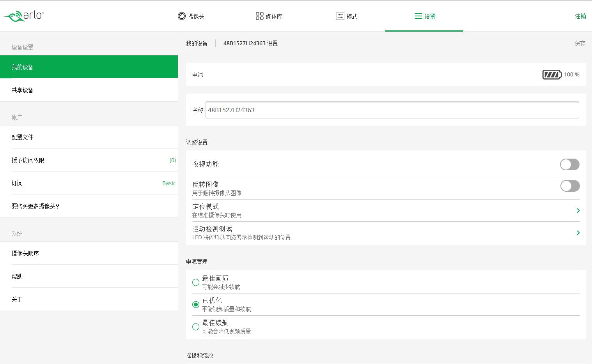Viewport: 592px width, 364px height.
Task: Open 授予访问权限 settings
Action: pos(89,160)
